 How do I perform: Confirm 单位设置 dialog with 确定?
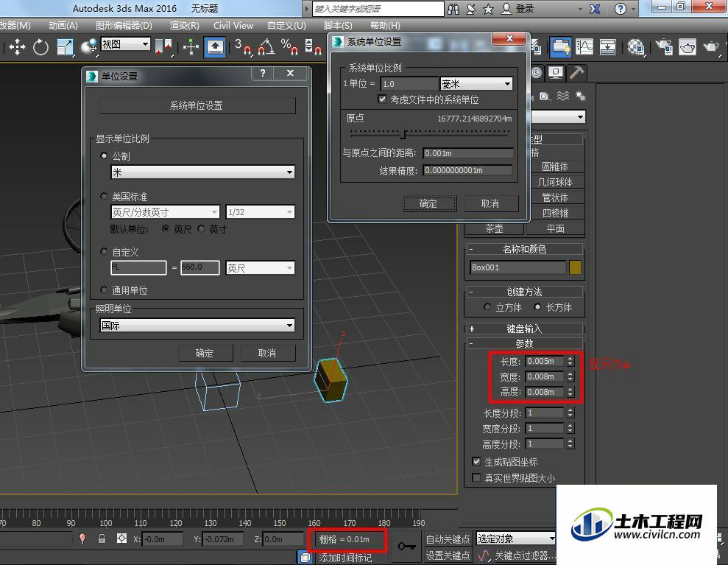[x=205, y=353]
